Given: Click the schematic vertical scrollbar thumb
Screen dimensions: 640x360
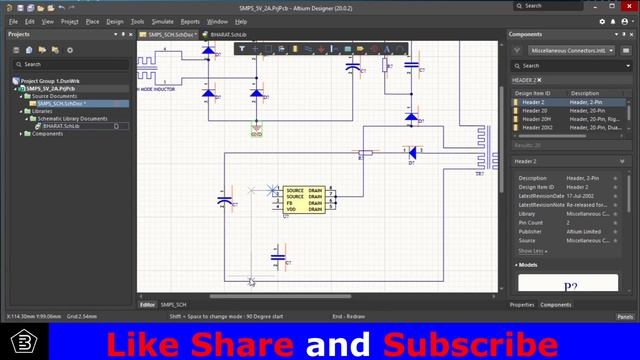Looking at the screenshot, I should [501, 140].
